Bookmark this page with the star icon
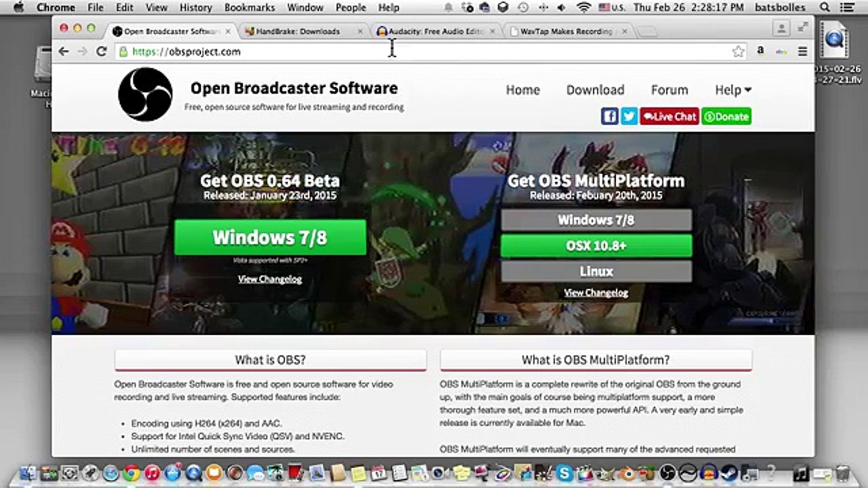Viewport: 868px width, 488px height. pyautogui.click(x=738, y=52)
